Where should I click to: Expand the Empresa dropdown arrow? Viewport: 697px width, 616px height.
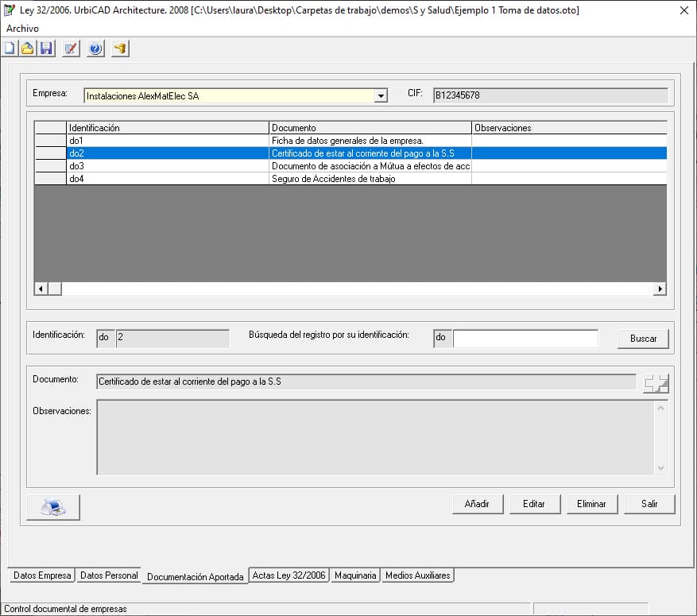pos(381,95)
